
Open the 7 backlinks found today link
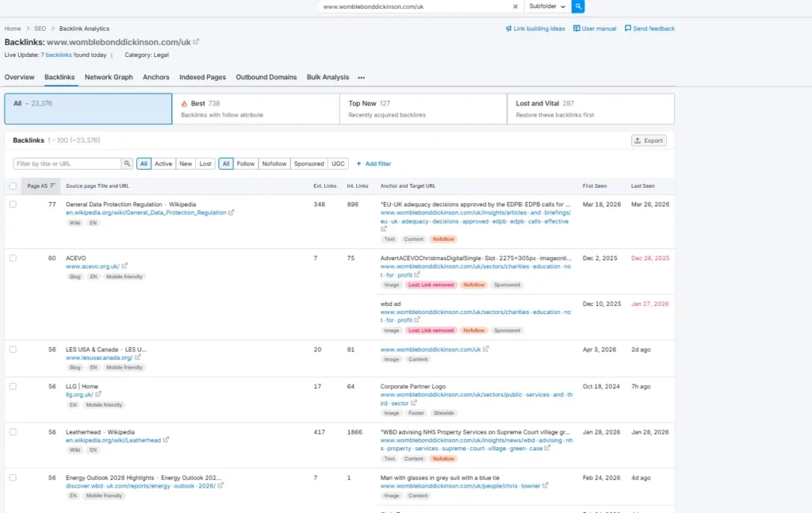pos(56,55)
